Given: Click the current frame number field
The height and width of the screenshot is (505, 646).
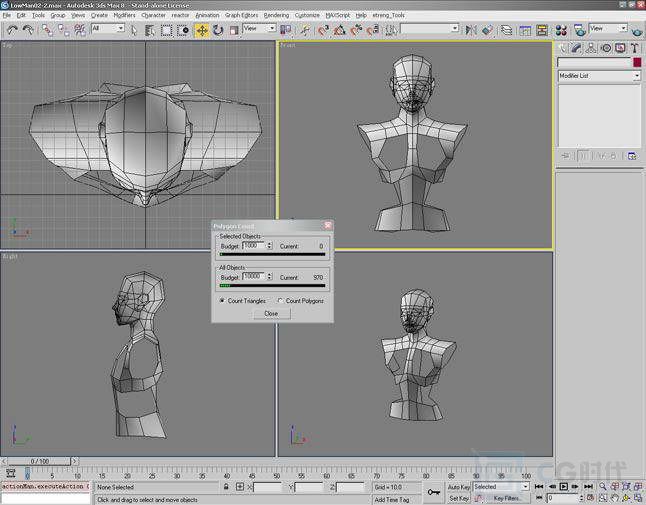Looking at the screenshot, I should click(563, 498).
